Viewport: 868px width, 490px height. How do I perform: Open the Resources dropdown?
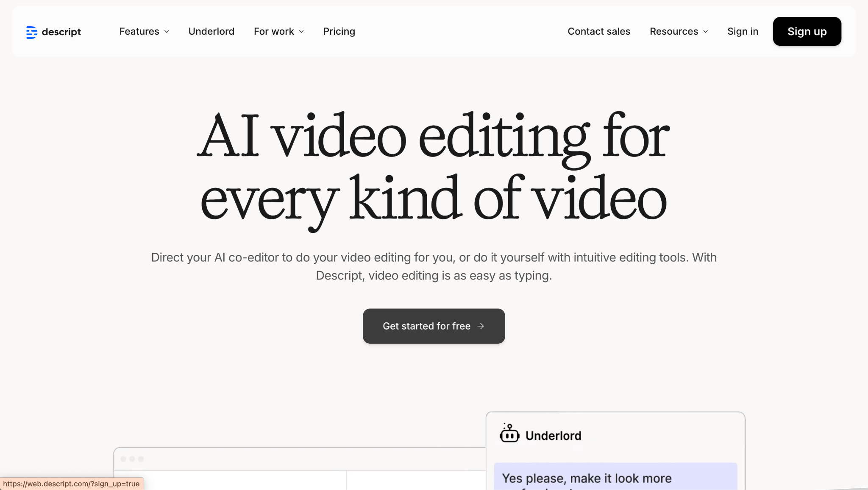click(678, 31)
